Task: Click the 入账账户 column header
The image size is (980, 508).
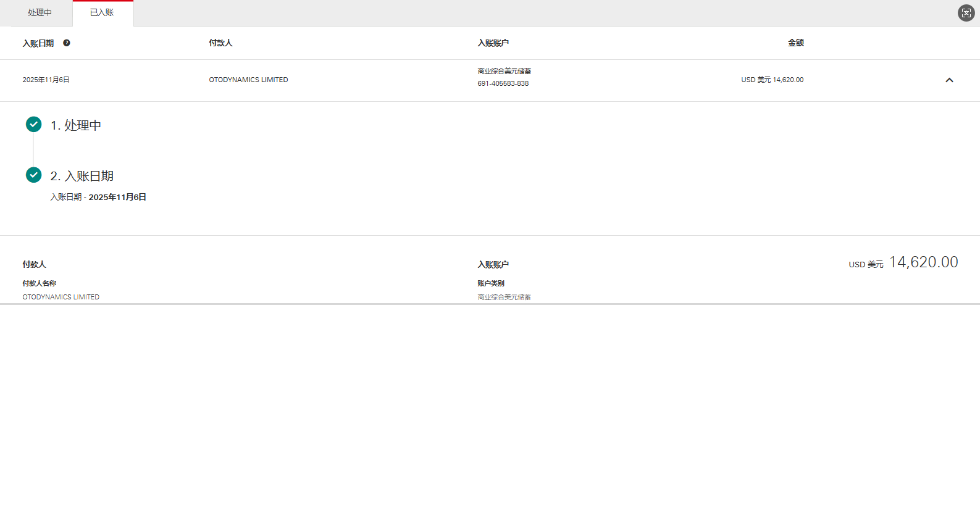Action: (x=493, y=43)
